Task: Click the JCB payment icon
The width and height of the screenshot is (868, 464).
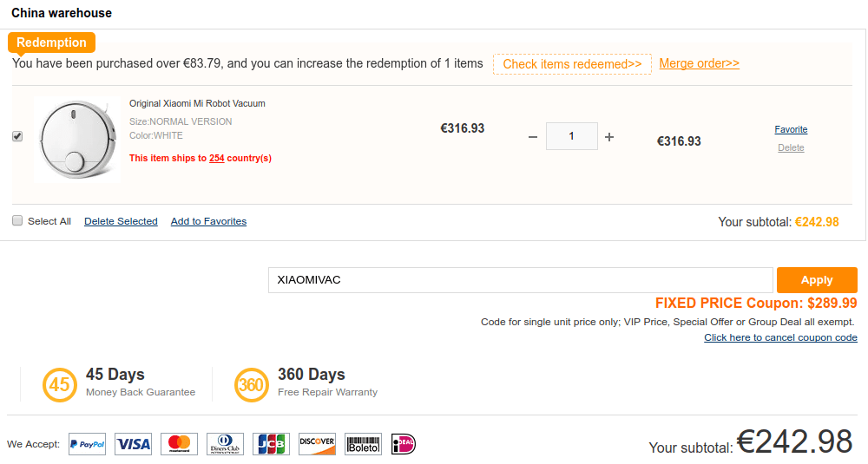Action: click(x=271, y=444)
